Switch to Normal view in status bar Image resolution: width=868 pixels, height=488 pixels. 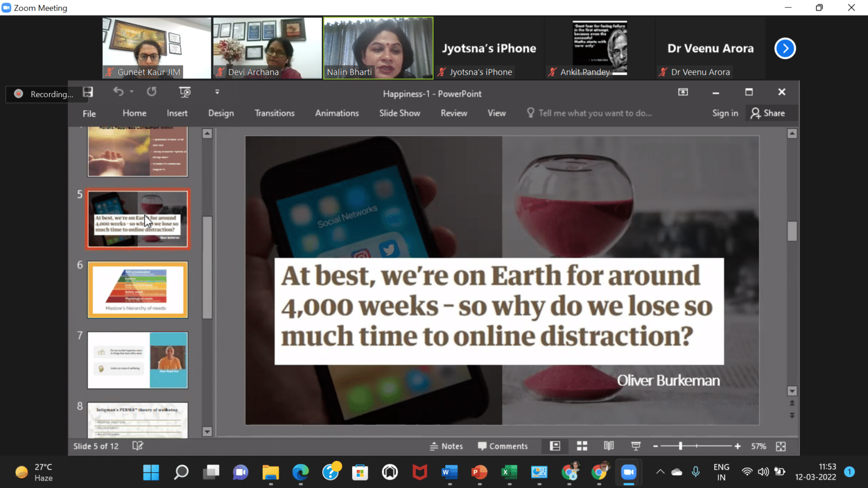[555, 446]
